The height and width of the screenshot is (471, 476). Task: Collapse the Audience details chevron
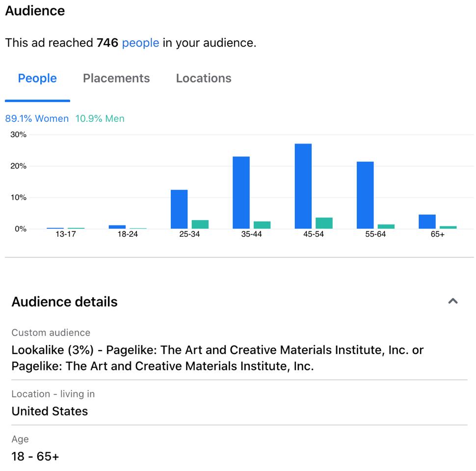coord(452,301)
